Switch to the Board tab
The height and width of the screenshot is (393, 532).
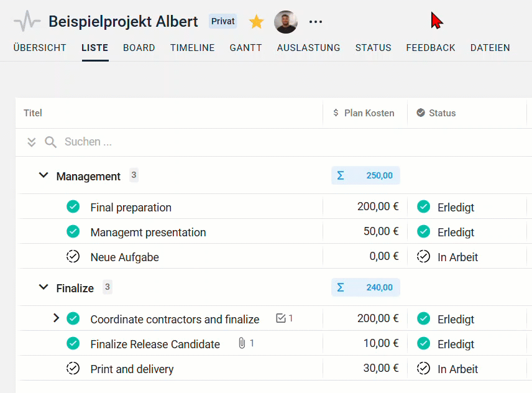pyautogui.click(x=139, y=48)
